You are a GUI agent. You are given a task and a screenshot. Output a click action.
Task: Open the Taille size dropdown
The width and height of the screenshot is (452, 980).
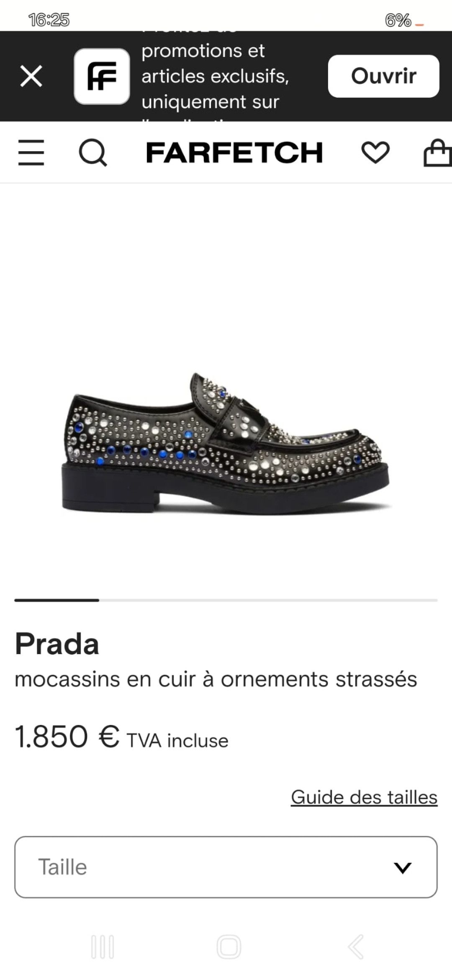[x=226, y=867]
